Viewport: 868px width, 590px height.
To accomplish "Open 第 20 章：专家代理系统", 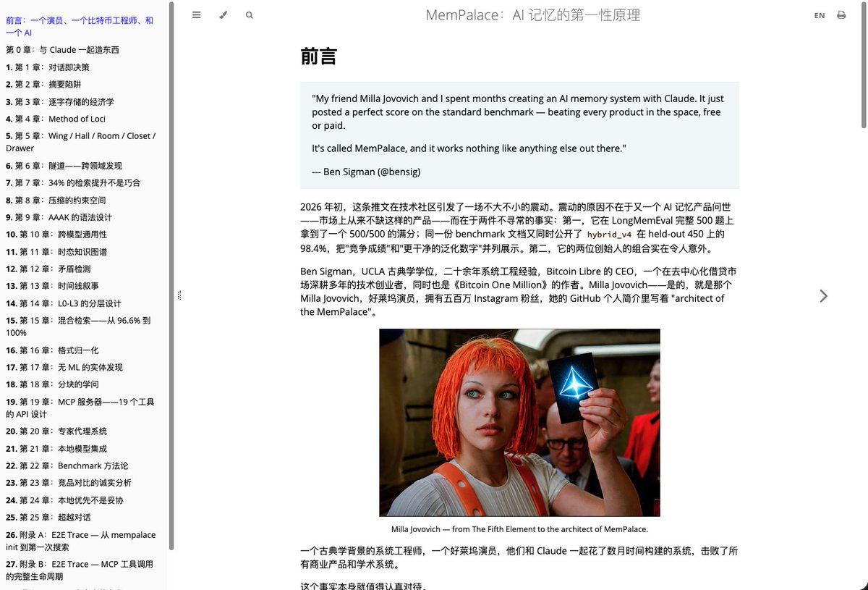I will [56, 431].
